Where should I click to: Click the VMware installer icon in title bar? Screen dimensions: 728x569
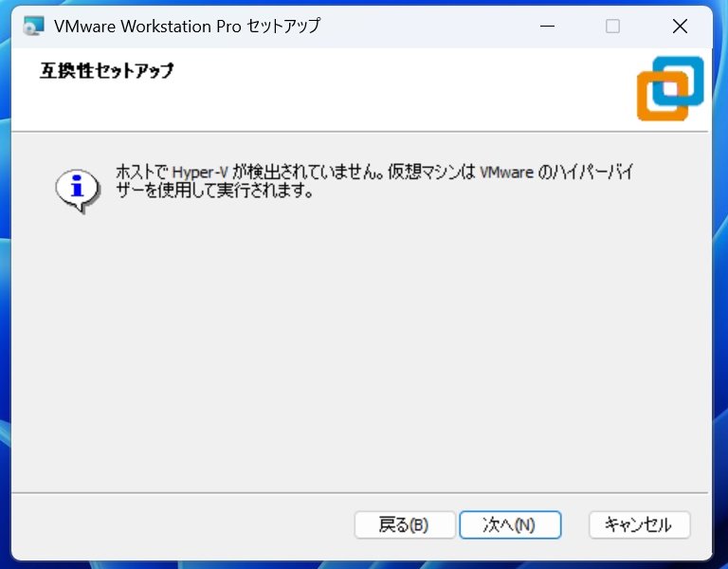[33, 26]
